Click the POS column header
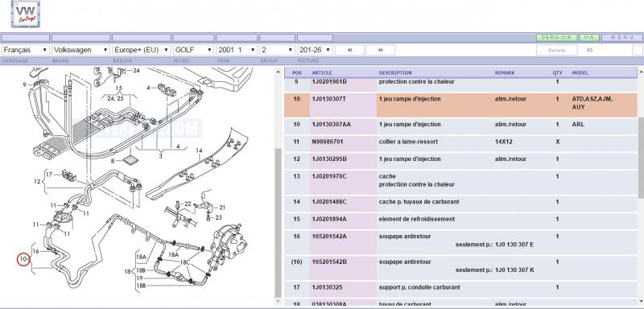This screenshot has width=644, height=309. tap(296, 72)
